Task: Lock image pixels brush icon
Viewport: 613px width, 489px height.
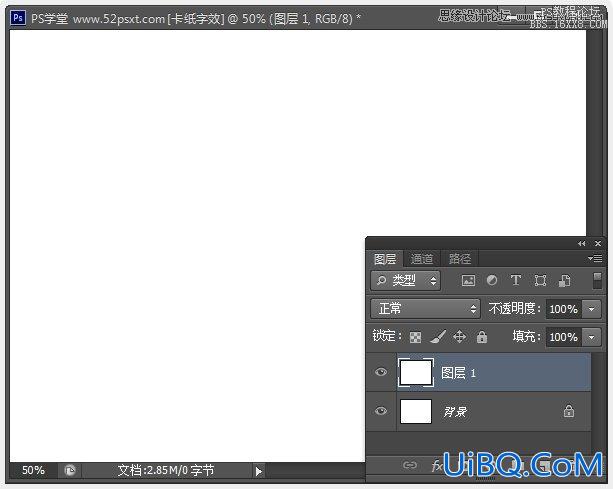Action: [438, 337]
